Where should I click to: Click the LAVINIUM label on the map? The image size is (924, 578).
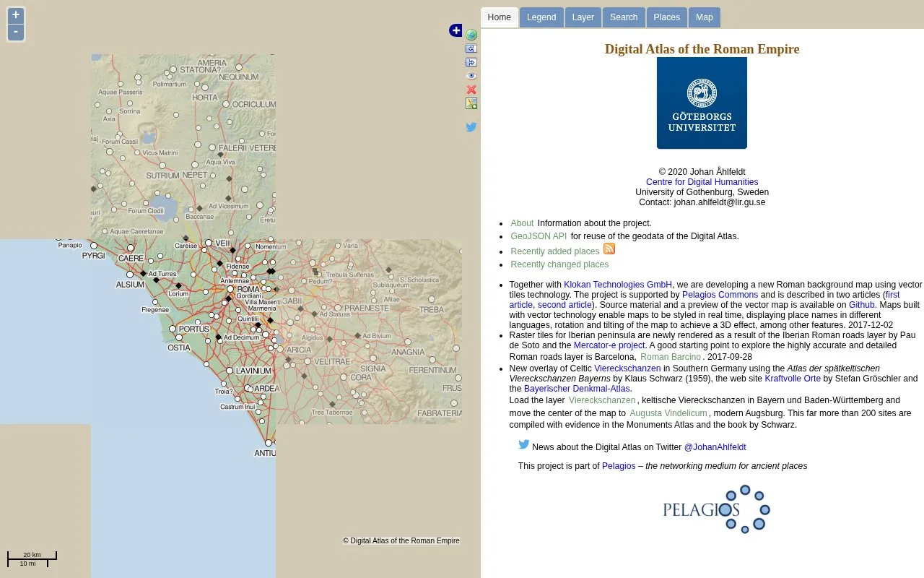point(253,371)
